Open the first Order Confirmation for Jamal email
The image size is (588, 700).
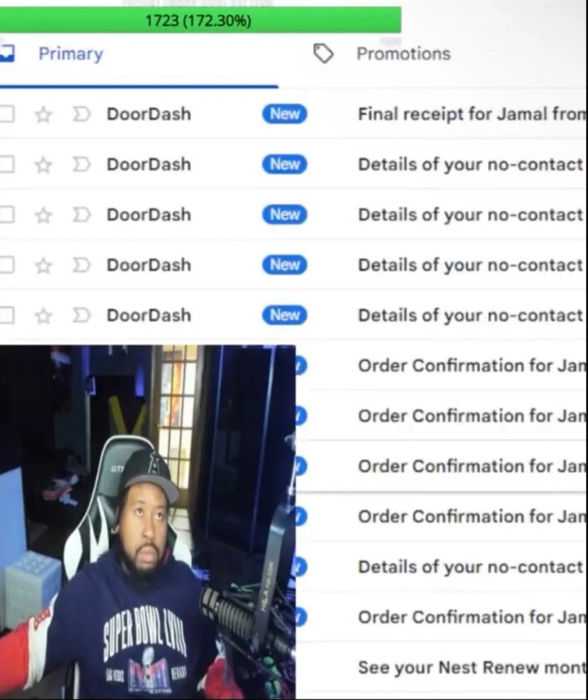coord(471,366)
